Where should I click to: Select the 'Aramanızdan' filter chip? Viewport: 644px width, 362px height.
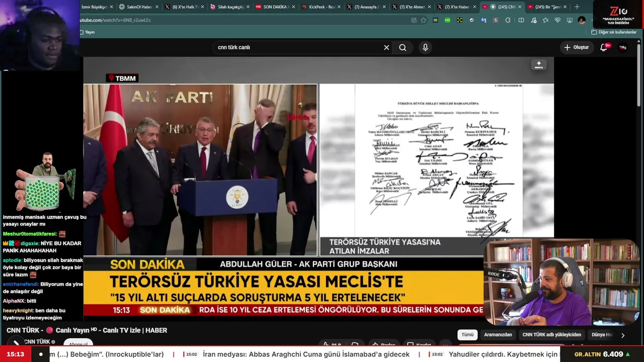click(498, 335)
